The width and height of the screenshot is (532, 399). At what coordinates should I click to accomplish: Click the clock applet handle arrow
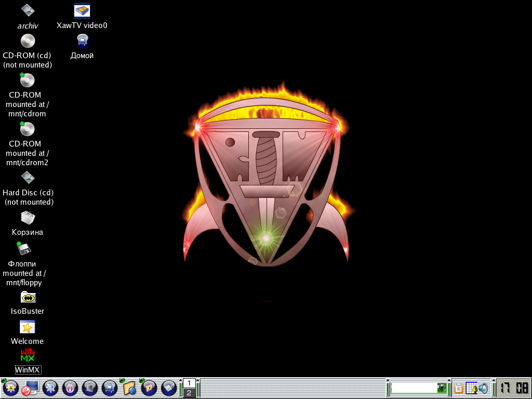(x=494, y=380)
